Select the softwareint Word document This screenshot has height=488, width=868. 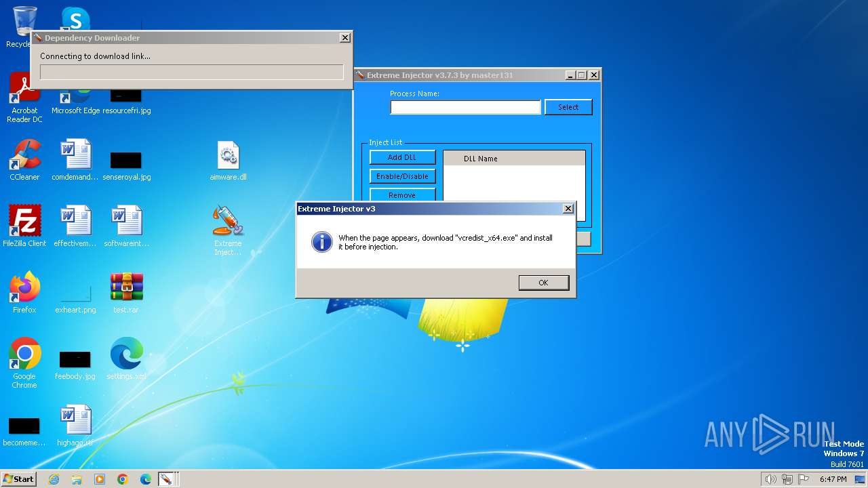coord(126,226)
